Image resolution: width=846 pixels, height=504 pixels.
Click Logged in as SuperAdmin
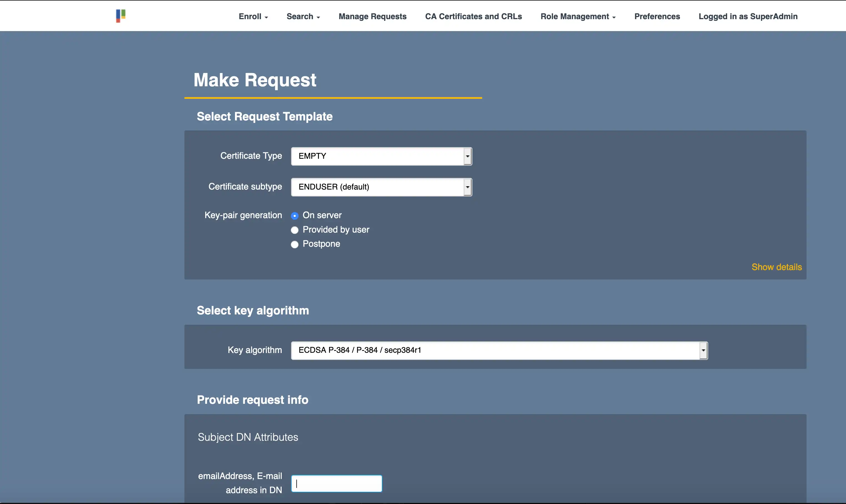(748, 16)
